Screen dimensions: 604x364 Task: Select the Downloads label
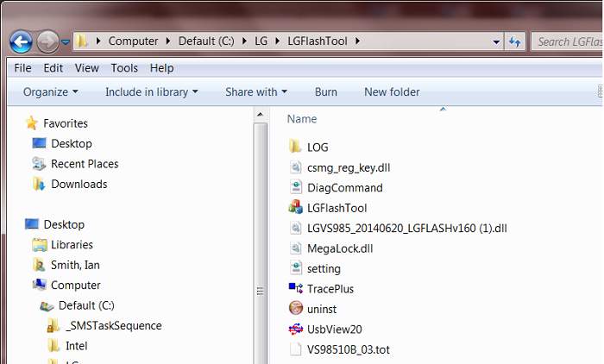pos(79,184)
